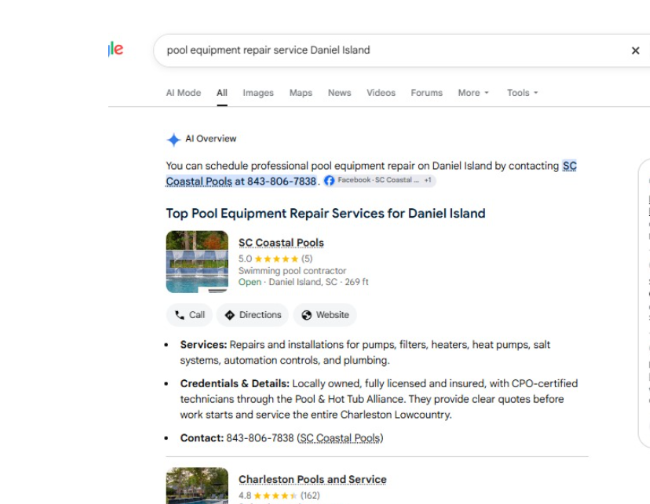
Task: Expand the Tools dropdown
Action: pos(522,93)
